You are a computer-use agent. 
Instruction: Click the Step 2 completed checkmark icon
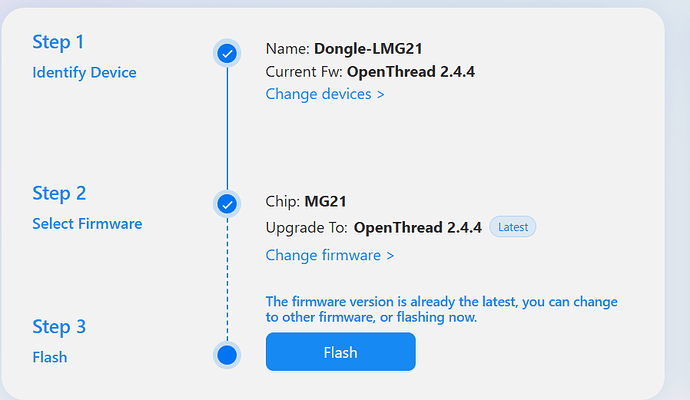coord(227,205)
